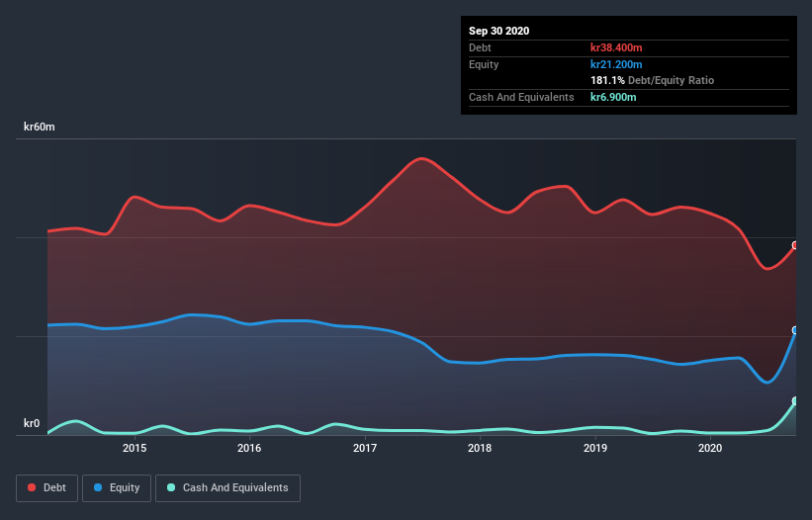Click the 2017 x-axis label

[365, 448]
